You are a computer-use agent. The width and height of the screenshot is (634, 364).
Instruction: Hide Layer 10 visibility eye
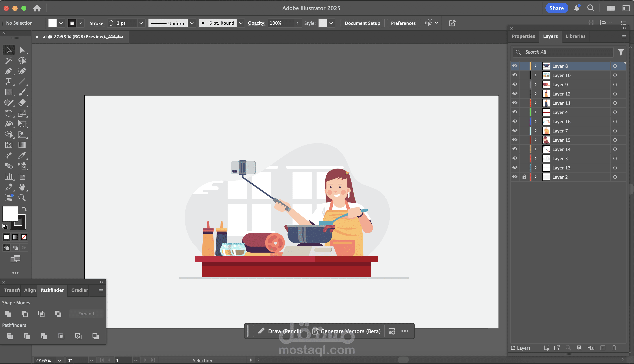click(x=515, y=75)
